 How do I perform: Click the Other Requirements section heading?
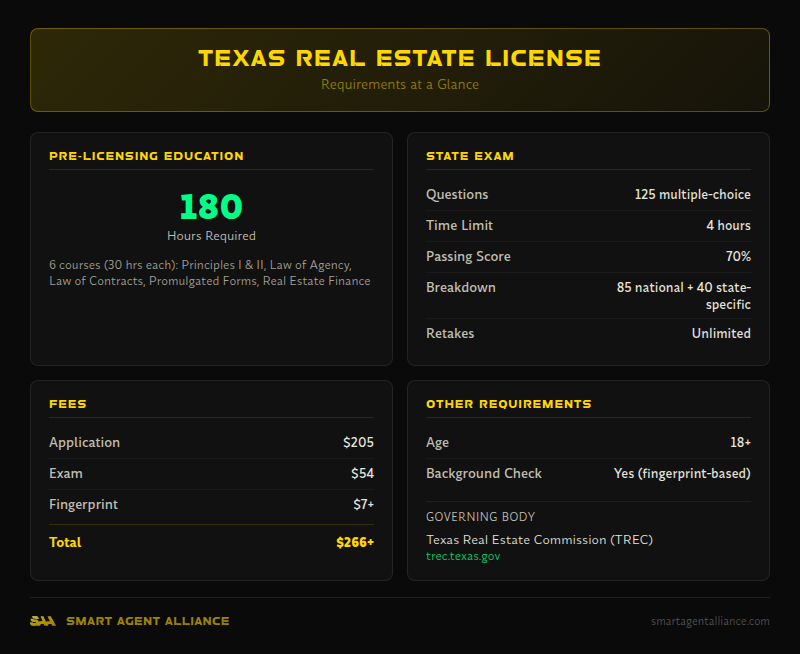pos(508,404)
